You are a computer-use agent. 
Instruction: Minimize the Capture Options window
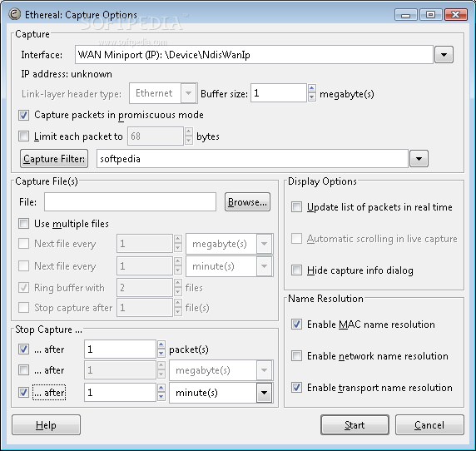point(406,15)
